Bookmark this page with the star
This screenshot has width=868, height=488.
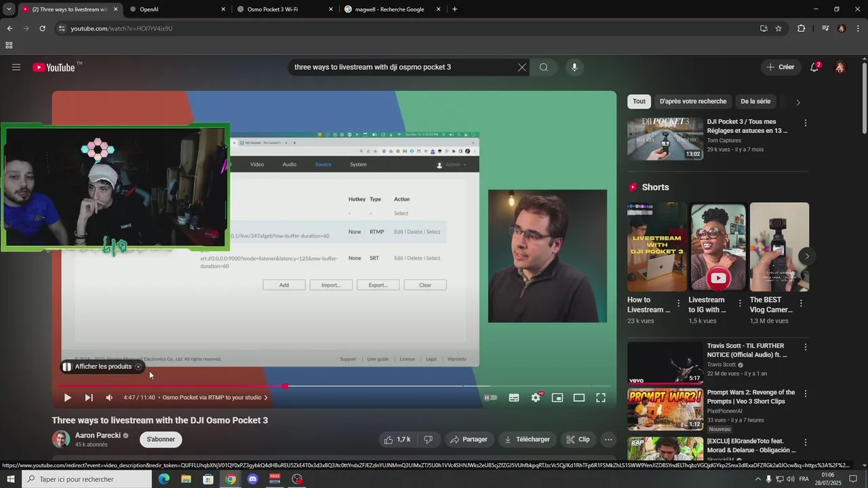tap(778, 28)
